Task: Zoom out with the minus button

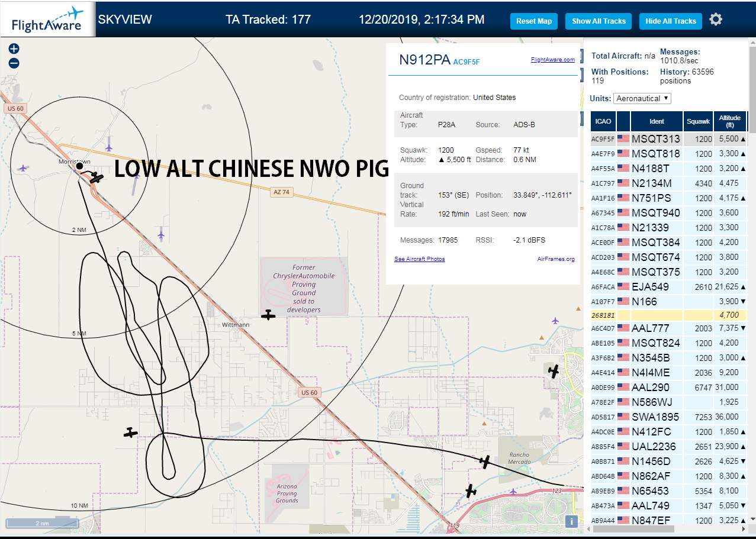Action: coord(14,63)
